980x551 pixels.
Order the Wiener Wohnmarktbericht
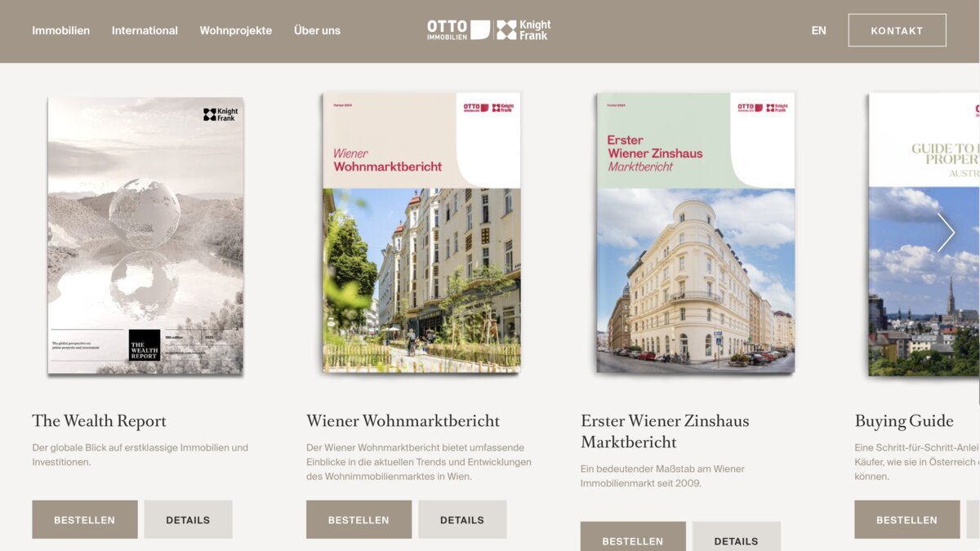(x=359, y=519)
